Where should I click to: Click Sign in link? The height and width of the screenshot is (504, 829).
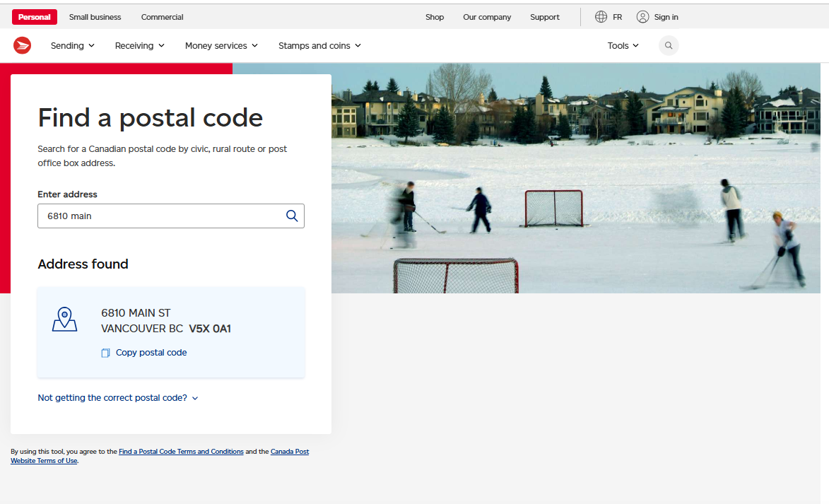point(666,17)
